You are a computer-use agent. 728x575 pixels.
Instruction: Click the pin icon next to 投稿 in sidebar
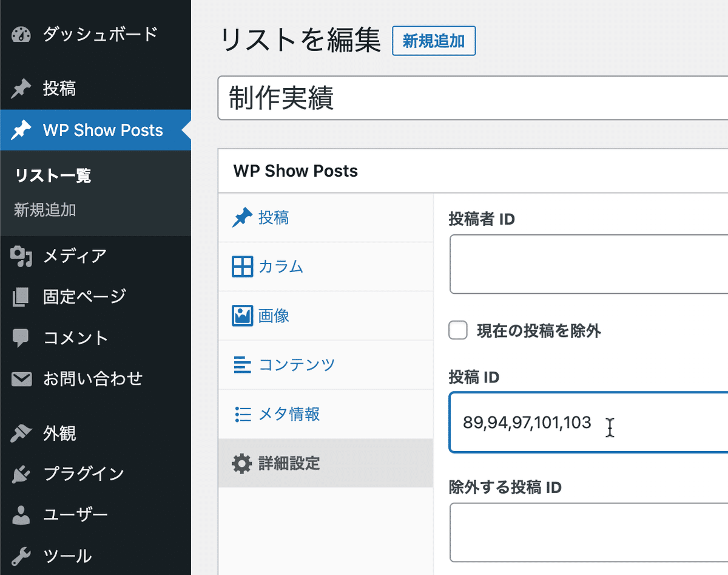click(x=21, y=89)
